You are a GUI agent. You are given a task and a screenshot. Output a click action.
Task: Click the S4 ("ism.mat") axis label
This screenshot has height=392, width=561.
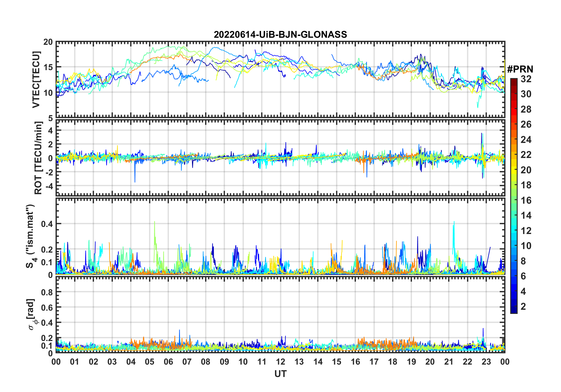pyautogui.click(x=30, y=236)
